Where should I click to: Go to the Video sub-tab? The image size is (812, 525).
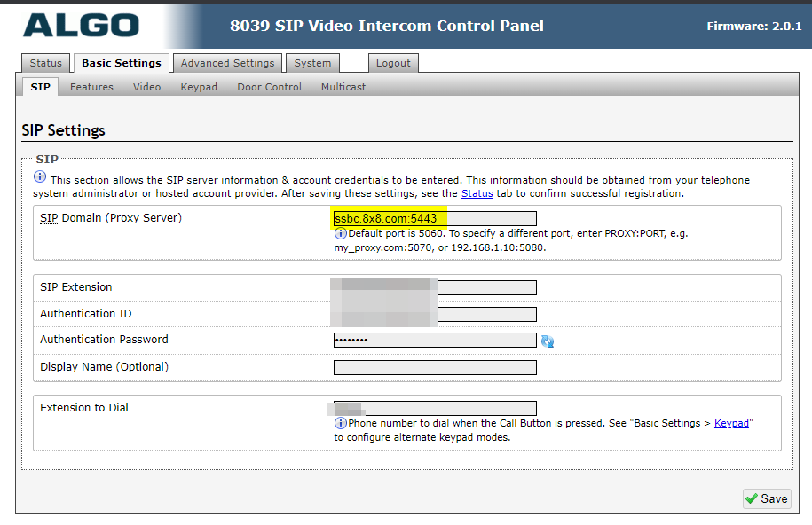[x=147, y=87]
